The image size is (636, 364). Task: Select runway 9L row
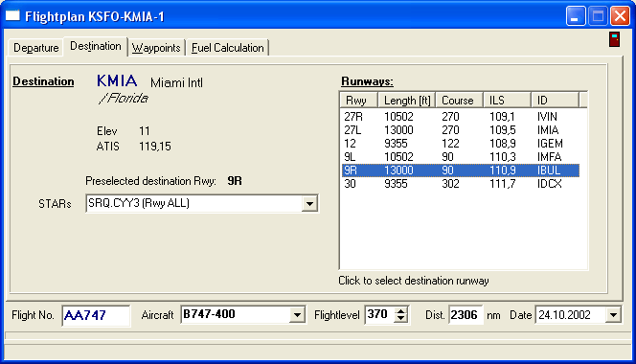tap(461, 157)
